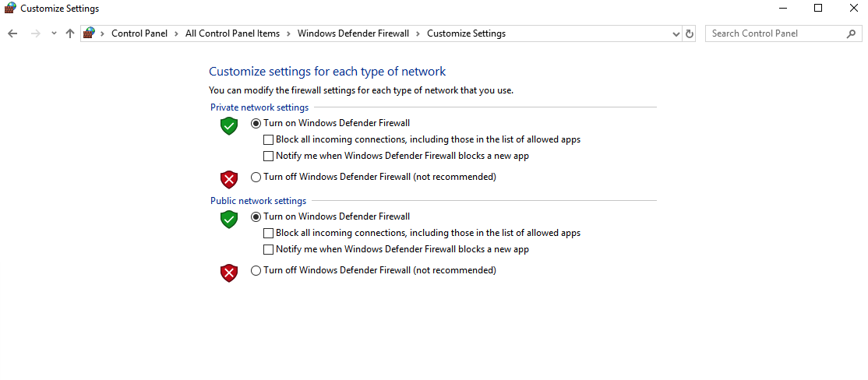868x380 pixels.
Task: Enable Notify me checkbox under private network
Action: click(269, 156)
